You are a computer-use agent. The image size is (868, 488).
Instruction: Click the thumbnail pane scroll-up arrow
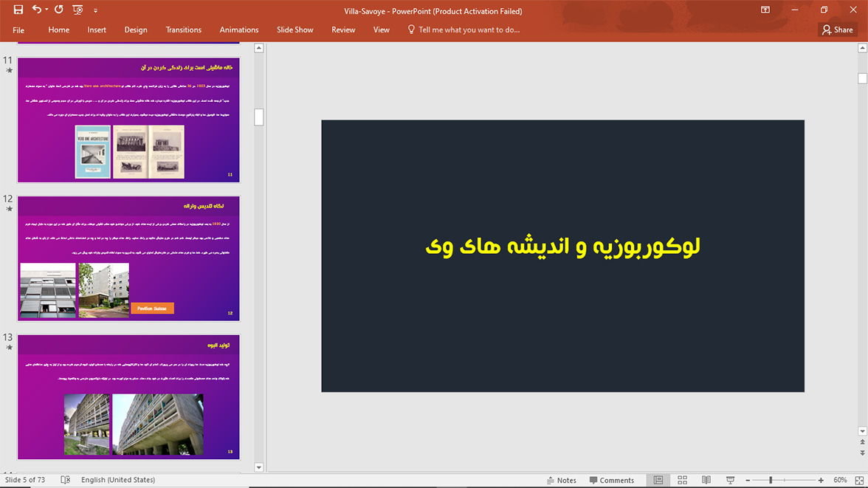click(258, 48)
